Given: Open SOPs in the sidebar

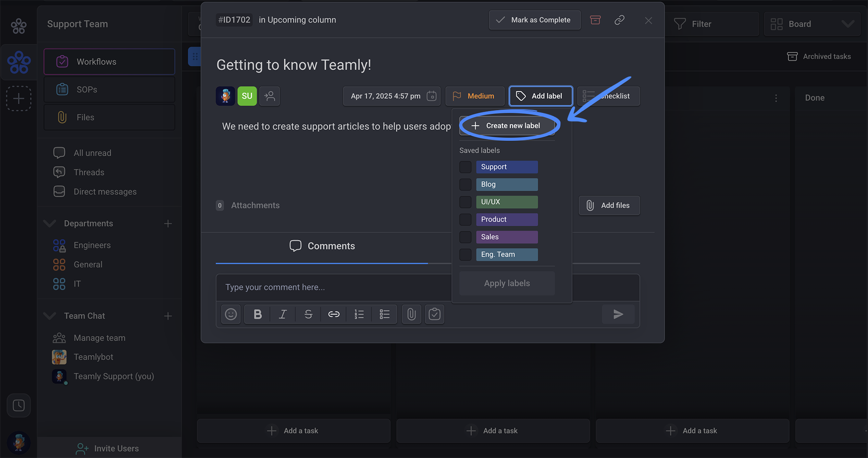Looking at the screenshot, I should coord(109,90).
